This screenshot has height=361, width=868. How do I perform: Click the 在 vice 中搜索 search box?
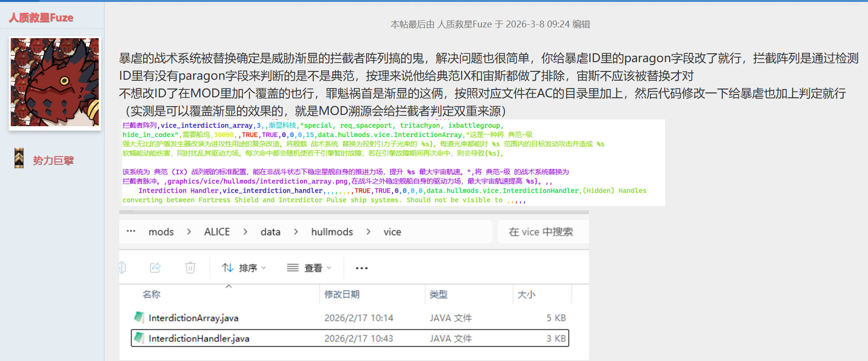coord(542,232)
